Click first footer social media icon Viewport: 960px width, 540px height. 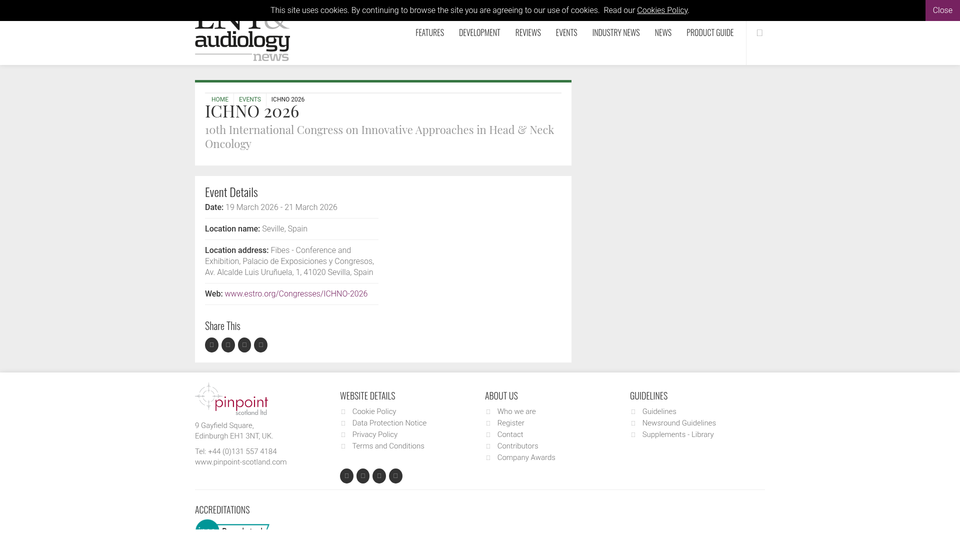point(347,476)
